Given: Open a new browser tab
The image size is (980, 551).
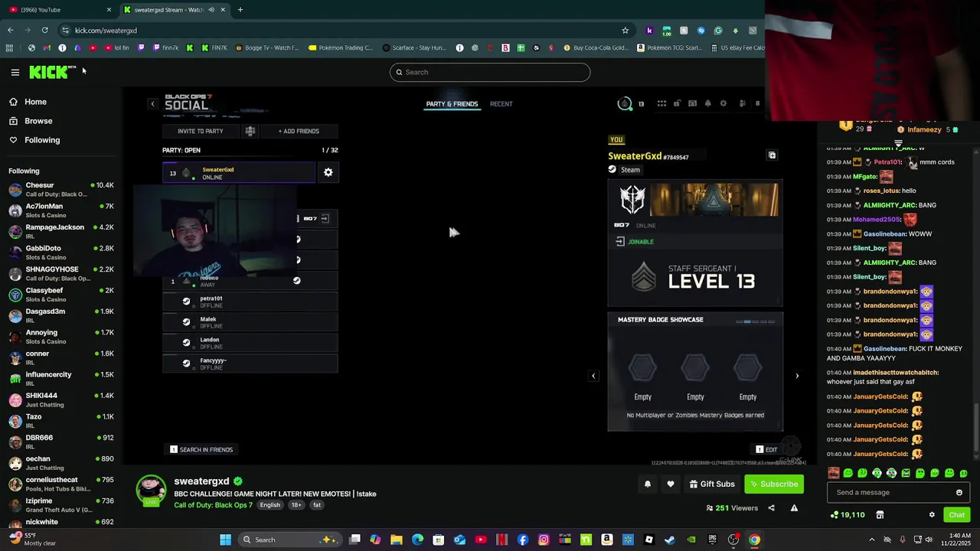Looking at the screenshot, I should pyautogui.click(x=240, y=9).
